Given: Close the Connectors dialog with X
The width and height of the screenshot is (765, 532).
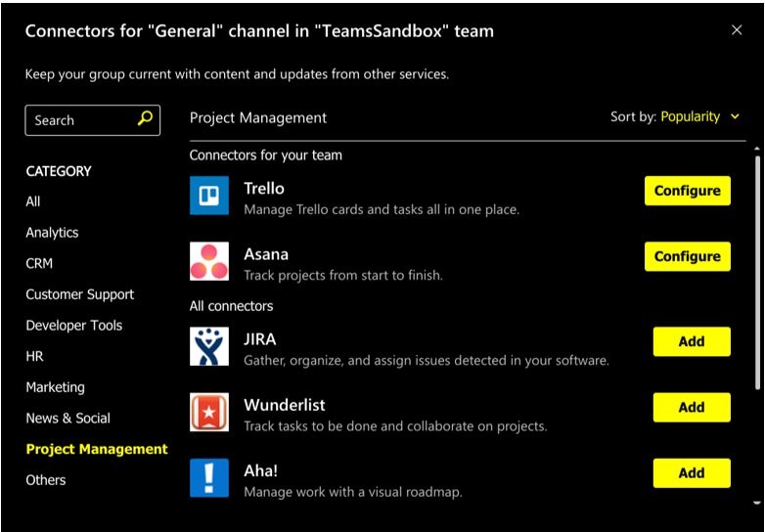Looking at the screenshot, I should [x=737, y=30].
